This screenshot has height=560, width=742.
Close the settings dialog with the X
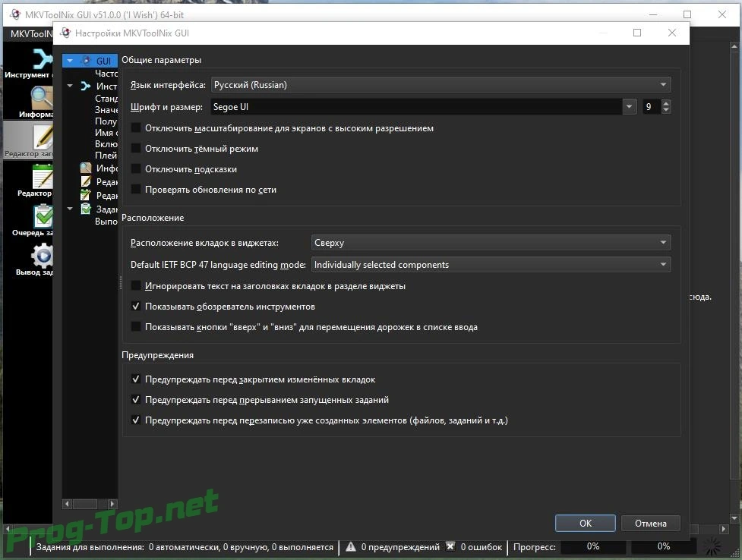click(x=672, y=33)
